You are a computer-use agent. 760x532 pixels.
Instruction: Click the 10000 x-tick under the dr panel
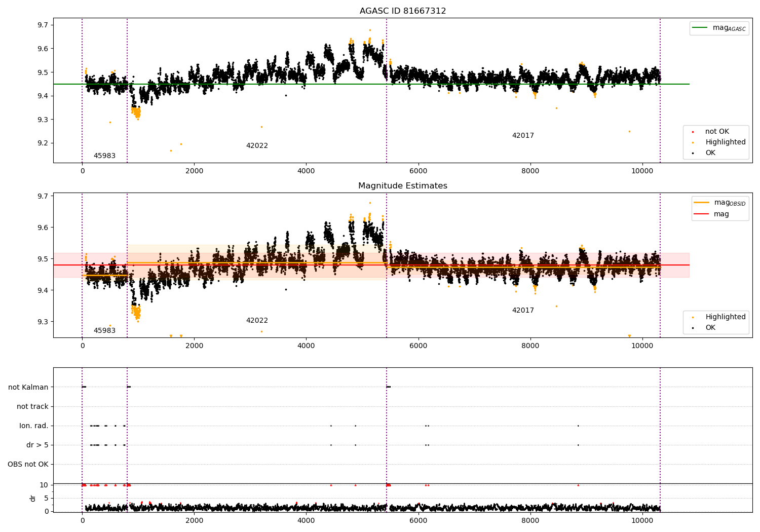(642, 520)
